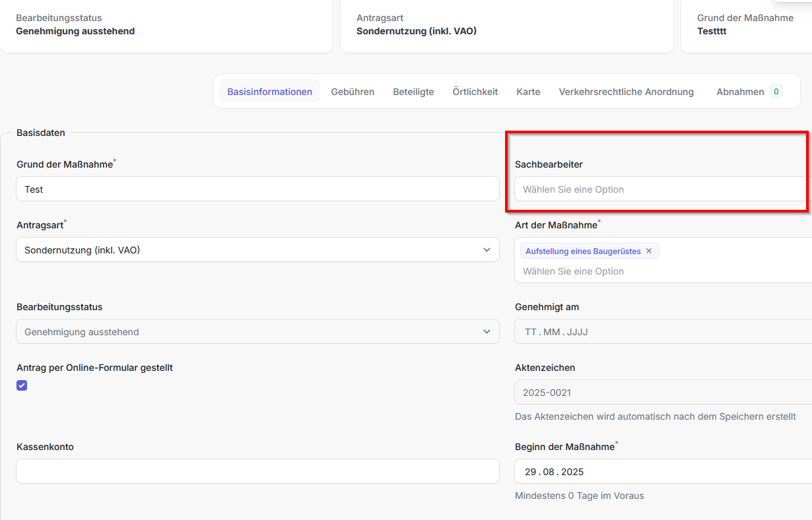Click the Aktenzeichen field showing 2025-0021
The image size is (812, 520).
pyautogui.click(x=660, y=393)
